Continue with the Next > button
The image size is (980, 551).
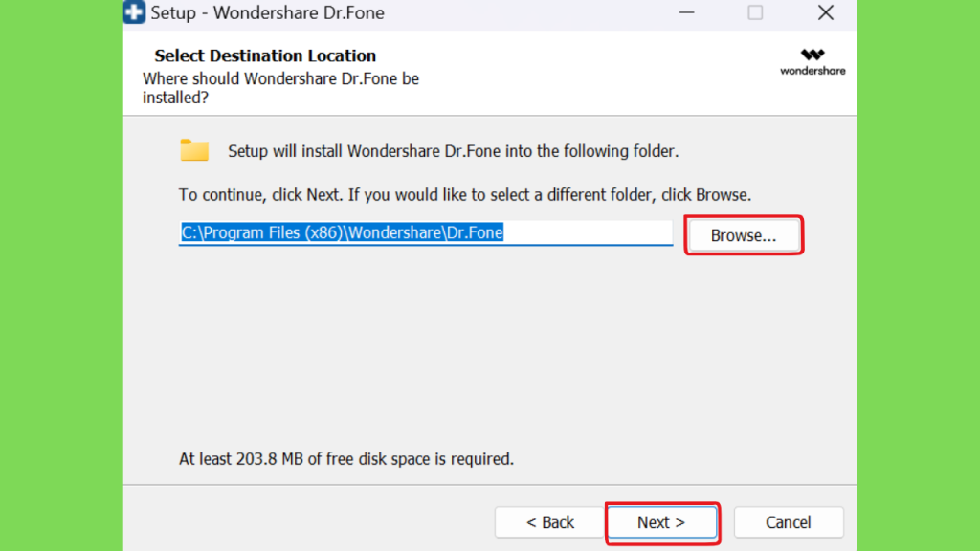click(661, 522)
